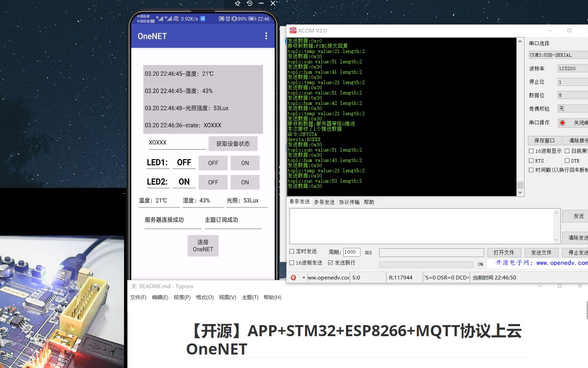The height and width of the screenshot is (368, 588).
Task: Click the Typora document icon in the title bar
Action: 134,286
